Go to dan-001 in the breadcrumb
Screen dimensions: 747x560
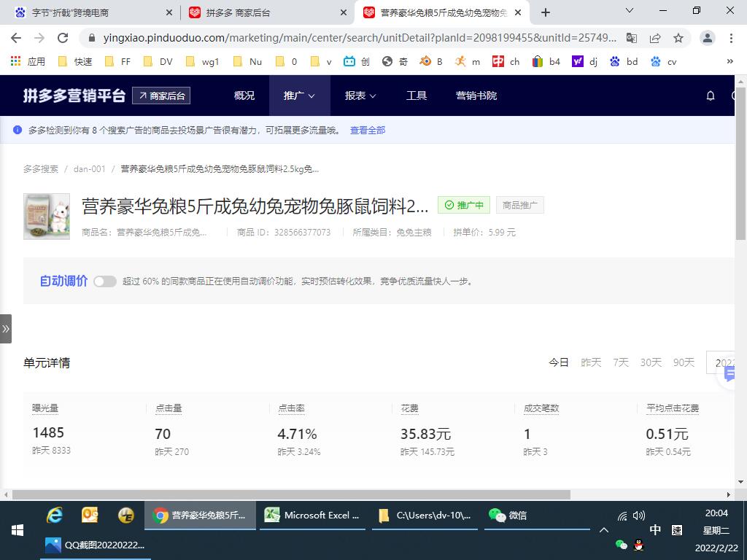tap(90, 169)
